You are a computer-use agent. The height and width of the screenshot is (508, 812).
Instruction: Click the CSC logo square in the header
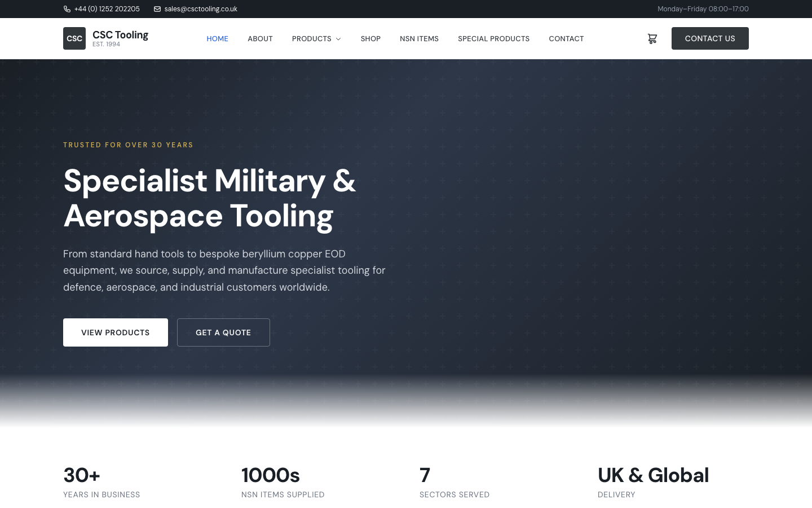pyautogui.click(x=74, y=38)
